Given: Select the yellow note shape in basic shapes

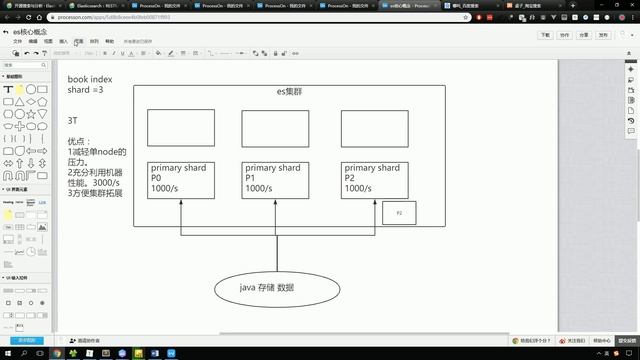Looking at the screenshot, I should [20, 89].
